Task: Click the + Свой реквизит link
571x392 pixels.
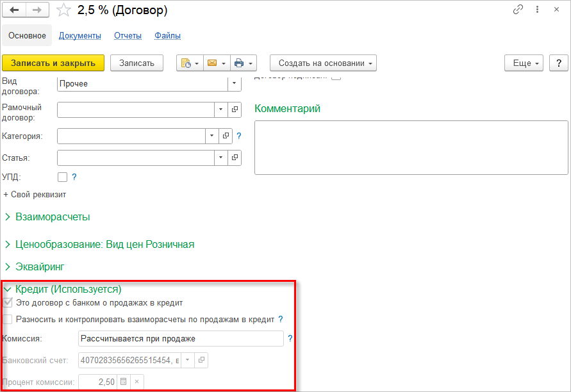Action: (x=35, y=194)
